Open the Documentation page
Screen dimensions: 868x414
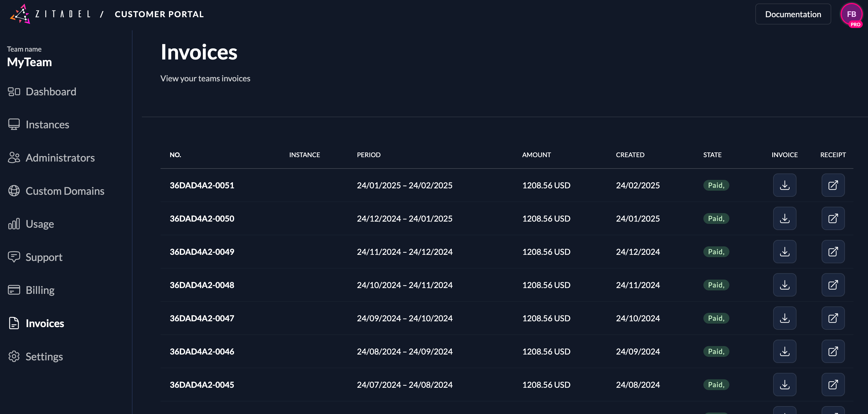pos(792,14)
